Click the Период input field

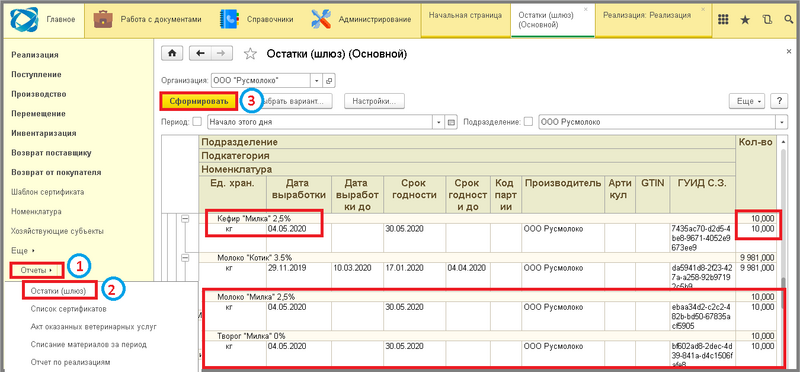tap(320, 122)
